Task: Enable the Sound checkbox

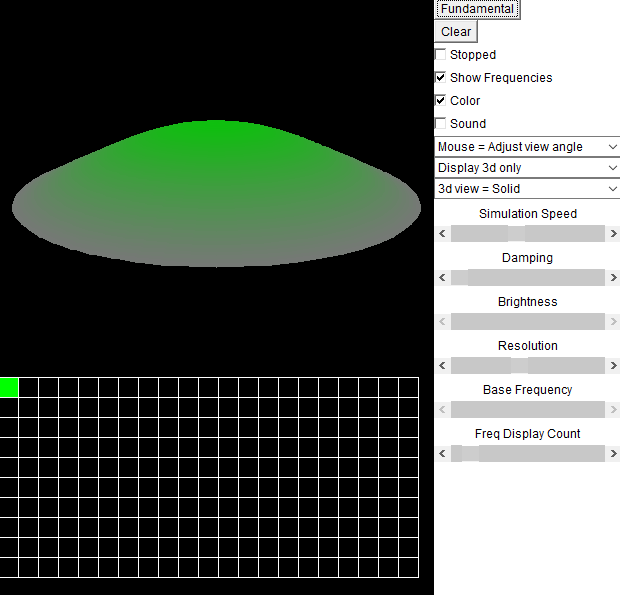Action: point(440,123)
